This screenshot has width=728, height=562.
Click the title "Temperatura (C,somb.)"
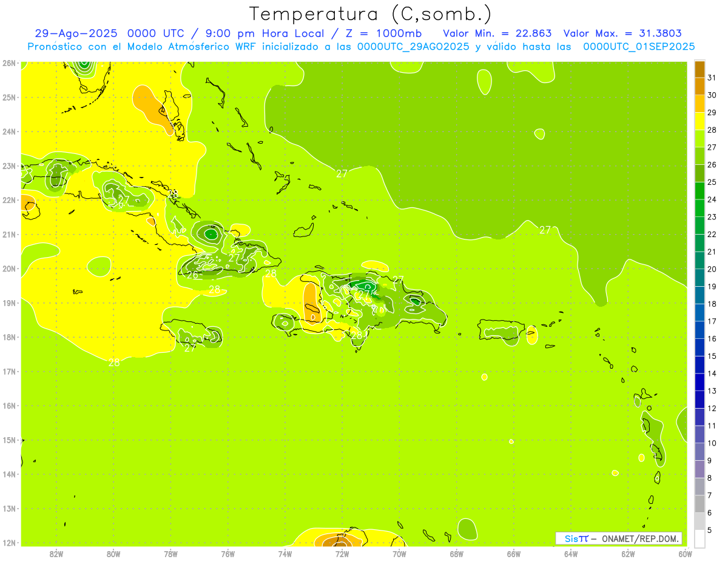coord(369,14)
